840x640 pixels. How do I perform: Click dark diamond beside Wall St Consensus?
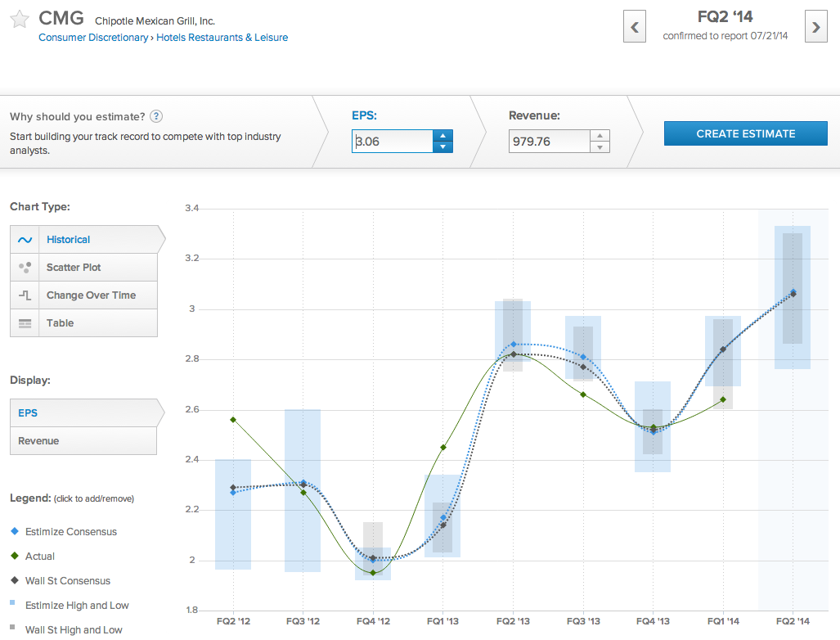click(x=15, y=580)
